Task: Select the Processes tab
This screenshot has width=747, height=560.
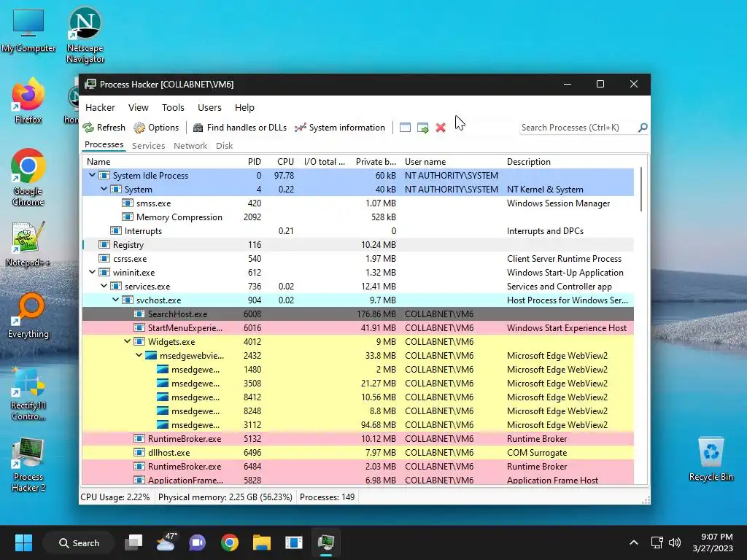Action: pos(104,145)
